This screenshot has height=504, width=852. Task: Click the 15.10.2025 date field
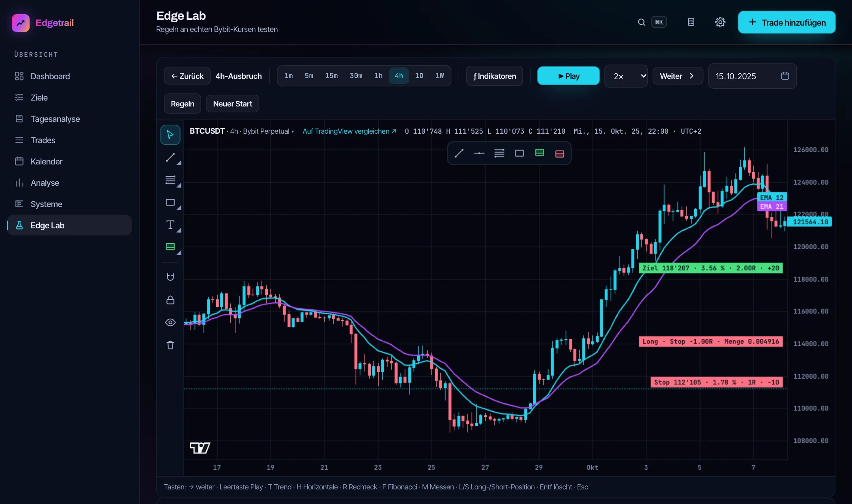[x=752, y=76]
